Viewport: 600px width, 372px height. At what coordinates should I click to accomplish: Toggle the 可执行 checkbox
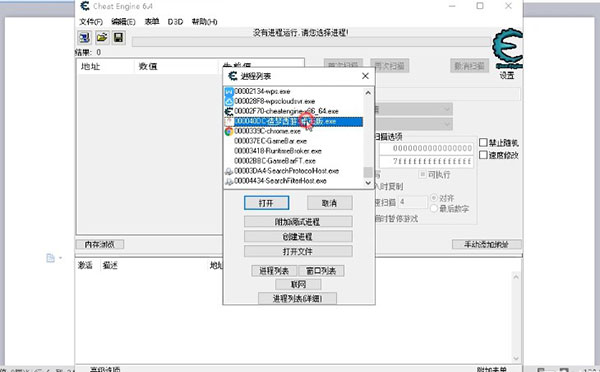pos(422,175)
